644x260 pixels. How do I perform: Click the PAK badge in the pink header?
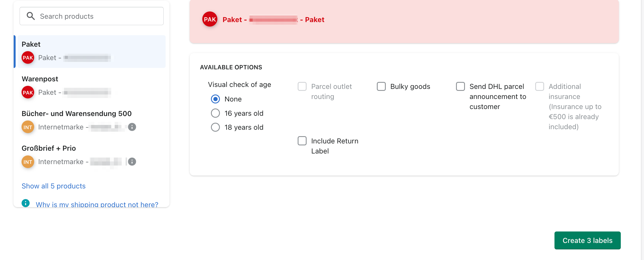coord(210,19)
